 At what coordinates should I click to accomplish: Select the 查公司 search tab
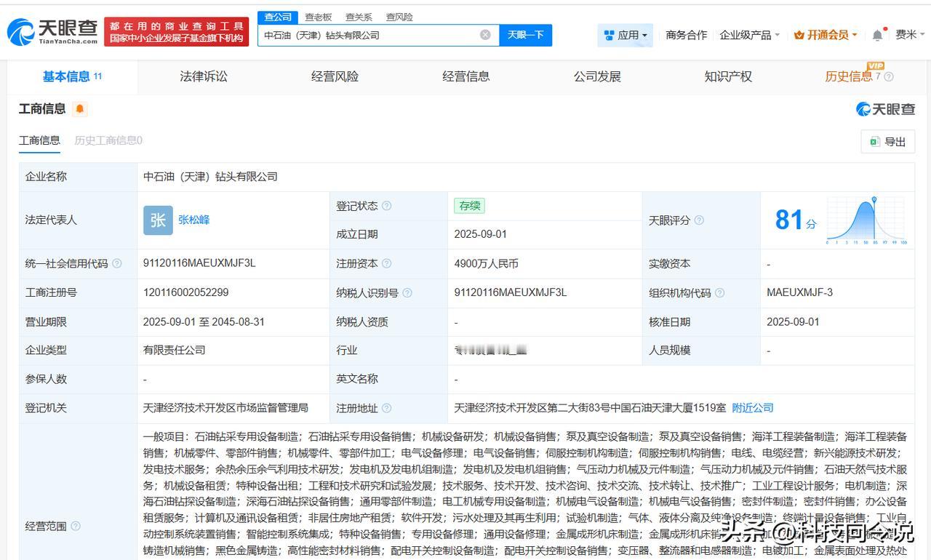278,17
